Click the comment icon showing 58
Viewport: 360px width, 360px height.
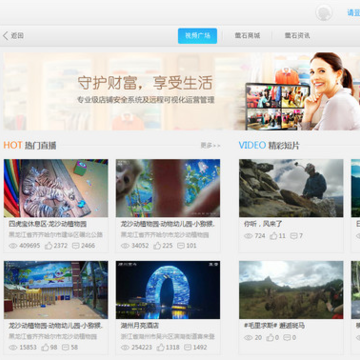pos(65,348)
